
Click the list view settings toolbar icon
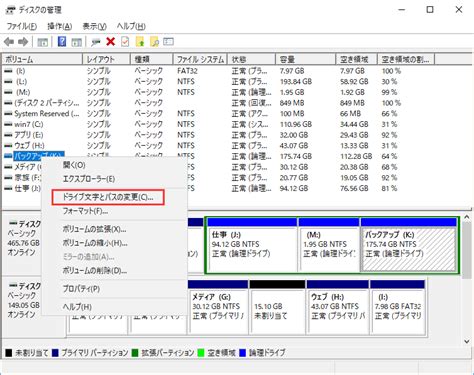tap(168, 42)
